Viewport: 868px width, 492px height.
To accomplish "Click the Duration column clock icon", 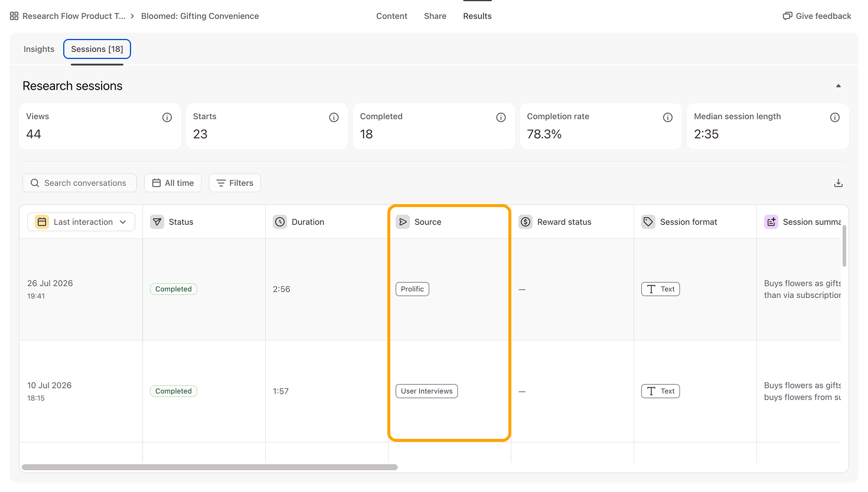I will 280,222.
